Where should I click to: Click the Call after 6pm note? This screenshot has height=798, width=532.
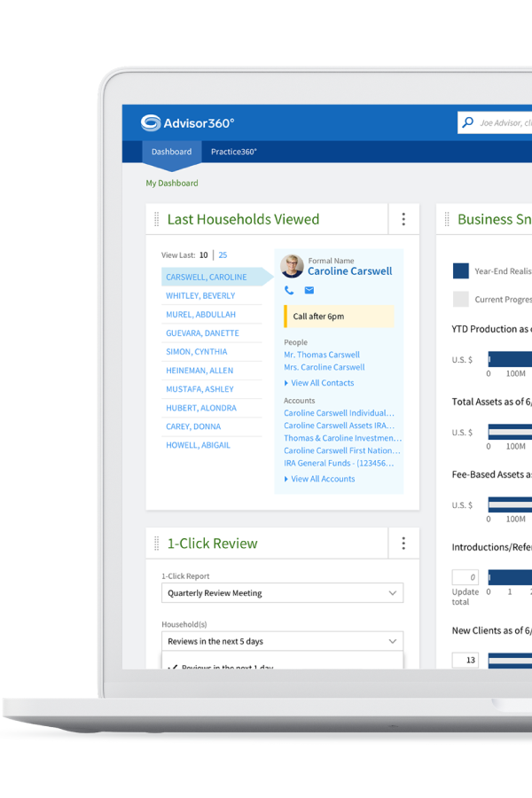[339, 316]
